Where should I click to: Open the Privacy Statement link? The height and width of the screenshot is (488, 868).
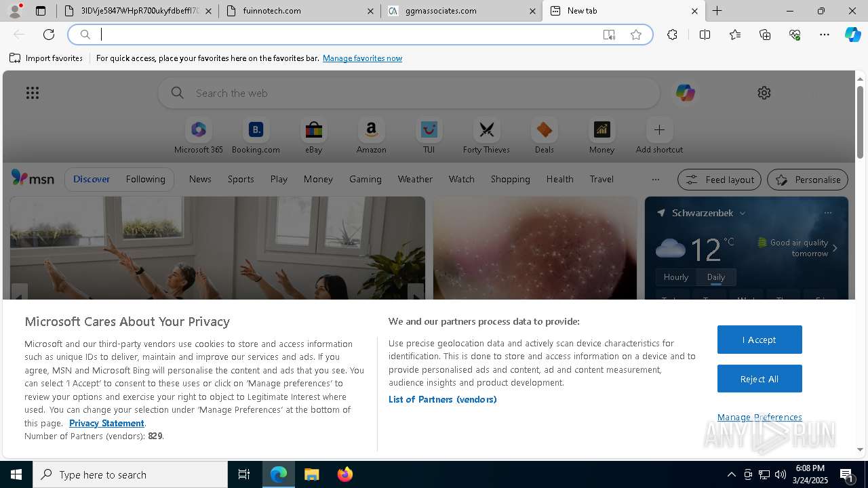(106, 423)
